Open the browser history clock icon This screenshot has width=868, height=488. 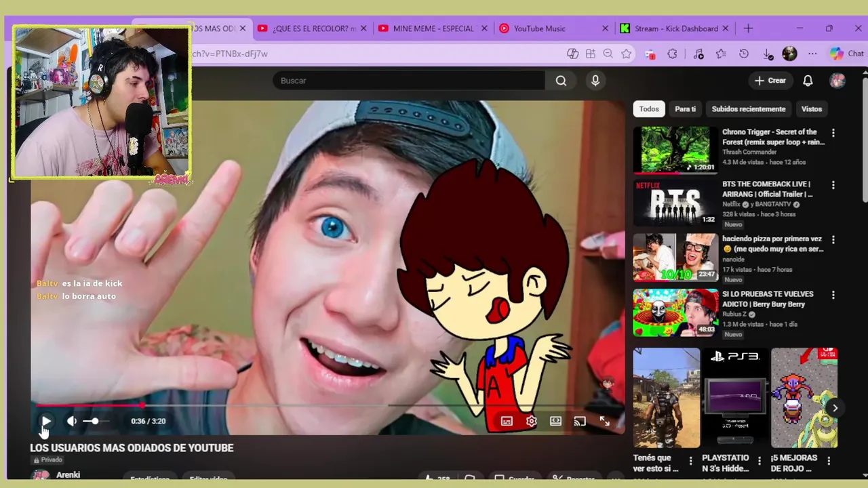click(744, 54)
